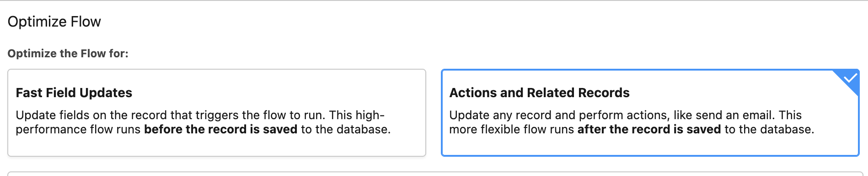Image resolution: width=868 pixels, height=176 pixels.
Task: Click "more flexible flow runs" text
Action: [x=511, y=129]
